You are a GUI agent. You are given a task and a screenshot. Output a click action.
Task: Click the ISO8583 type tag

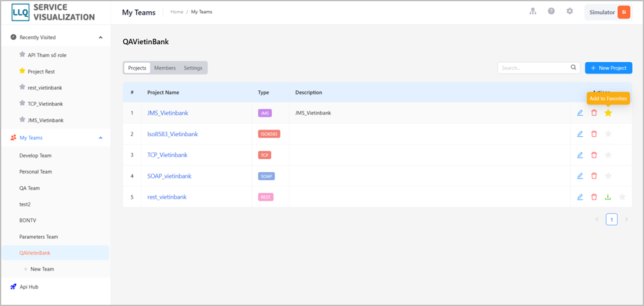tap(269, 134)
